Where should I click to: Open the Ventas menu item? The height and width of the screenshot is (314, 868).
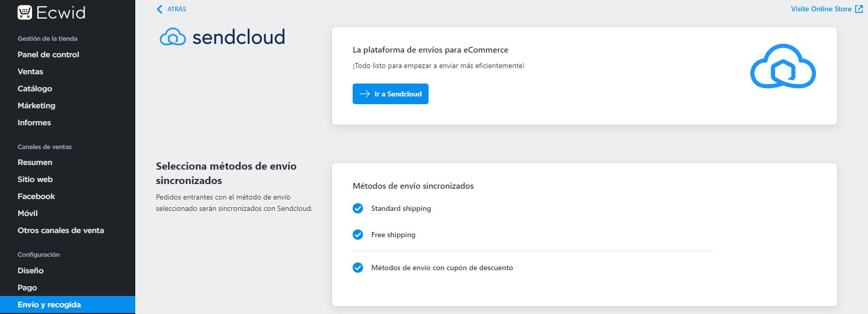30,72
